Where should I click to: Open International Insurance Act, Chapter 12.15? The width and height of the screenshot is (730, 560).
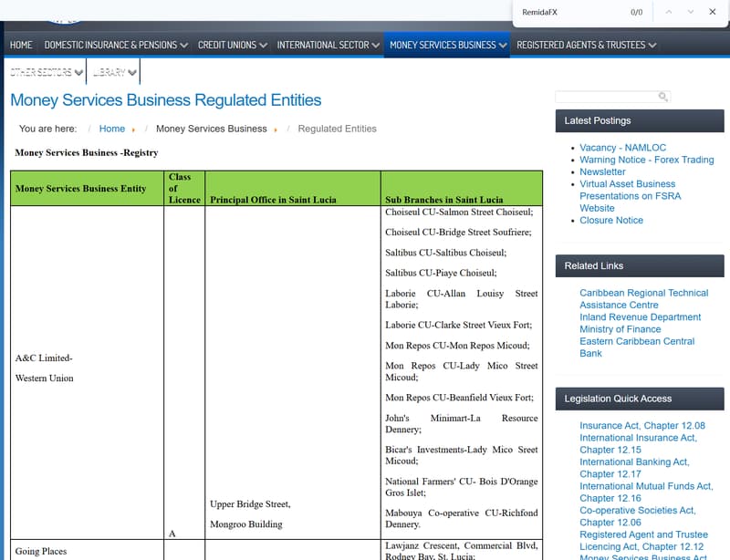(x=638, y=443)
